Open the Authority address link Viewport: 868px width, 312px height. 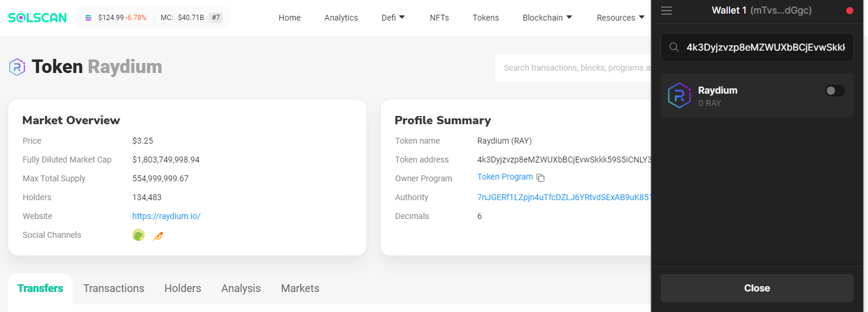click(564, 197)
